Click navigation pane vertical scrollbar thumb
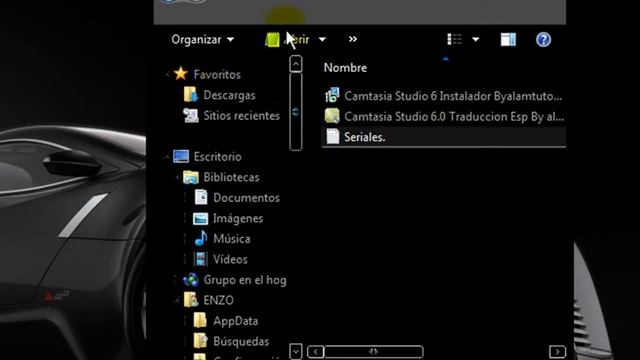Viewport: 640px width, 360px height. coord(296,112)
